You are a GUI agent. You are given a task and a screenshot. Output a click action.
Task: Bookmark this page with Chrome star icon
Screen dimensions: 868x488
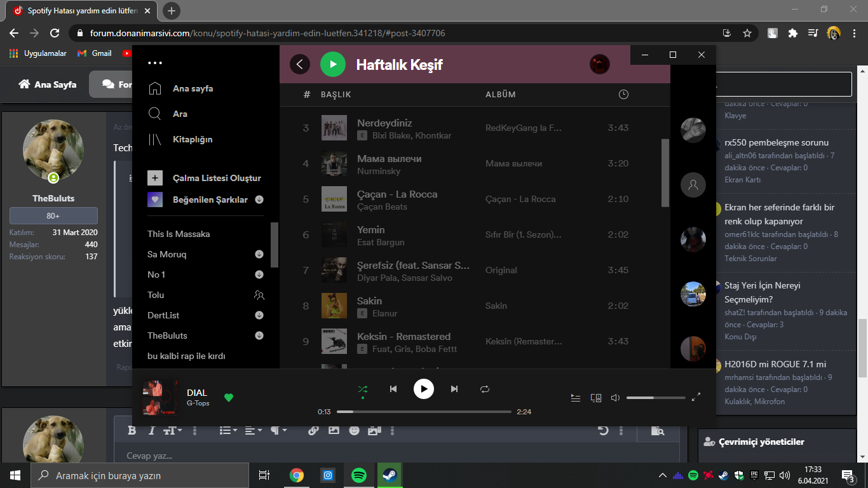(747, 33)
